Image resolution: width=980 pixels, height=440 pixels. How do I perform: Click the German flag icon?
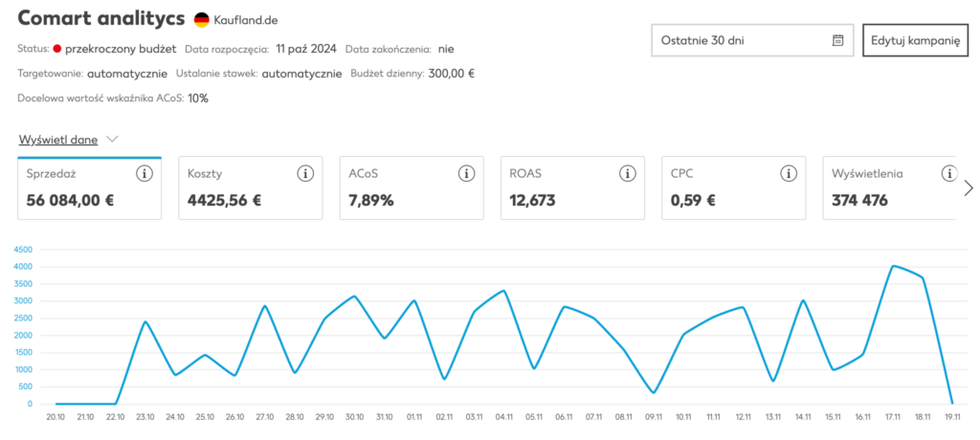pos(201,20)
